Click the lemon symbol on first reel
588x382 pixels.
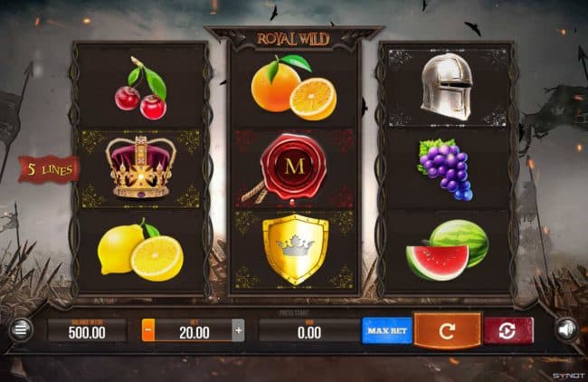pyautogui.click(x=140, y=250)
